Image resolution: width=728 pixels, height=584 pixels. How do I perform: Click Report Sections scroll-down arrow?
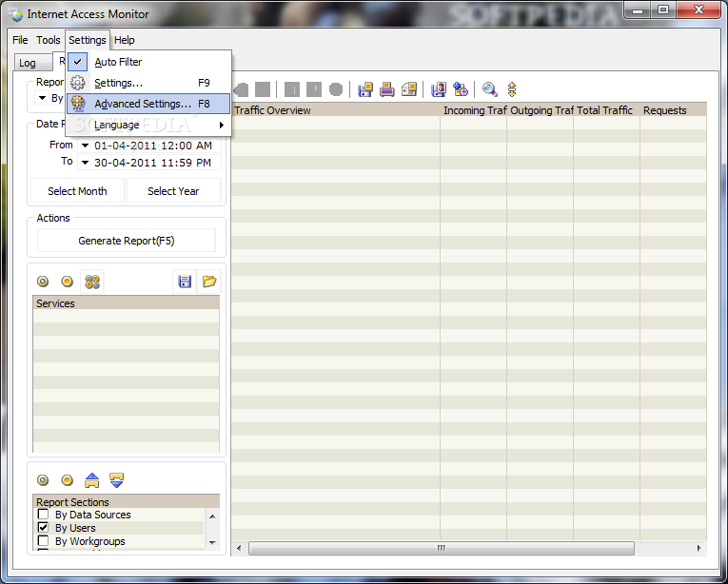coord(212,542)
